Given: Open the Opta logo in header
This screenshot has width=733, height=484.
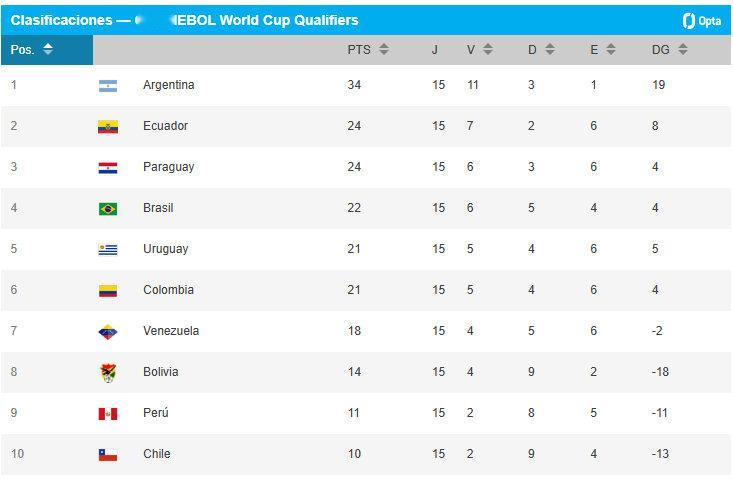Looking at the screenshot, I should coord(702,21).
